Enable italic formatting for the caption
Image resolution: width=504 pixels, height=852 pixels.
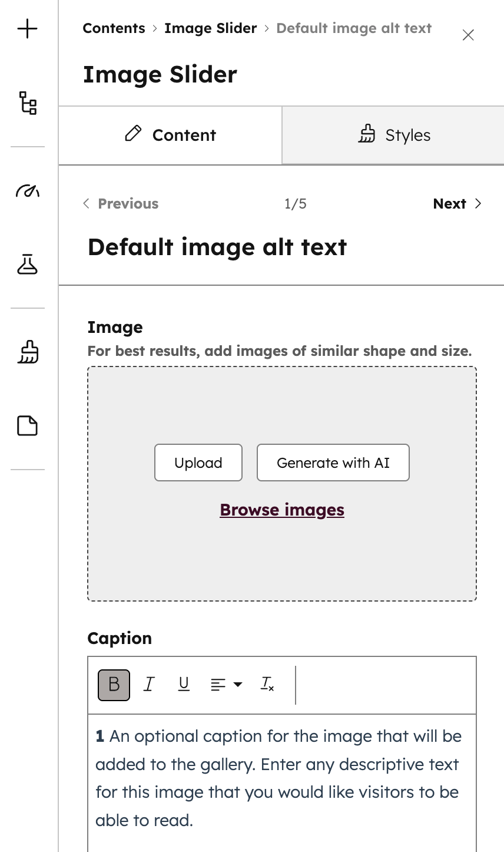[x=149, y=684]
